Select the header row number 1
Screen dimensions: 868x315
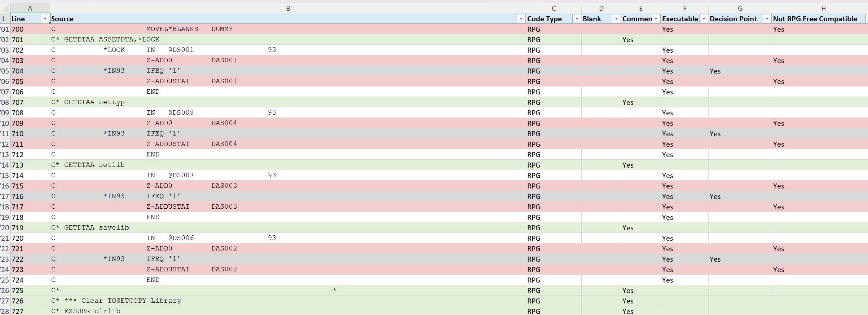click(5, 19)
